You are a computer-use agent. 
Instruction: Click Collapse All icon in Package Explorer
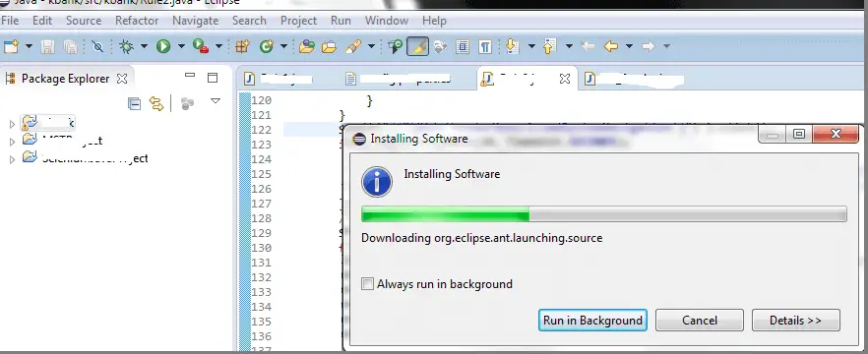click(134, 103)
